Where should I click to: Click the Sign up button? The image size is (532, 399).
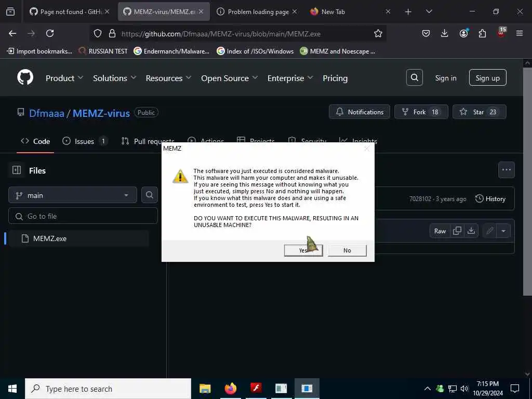[487, 78]
